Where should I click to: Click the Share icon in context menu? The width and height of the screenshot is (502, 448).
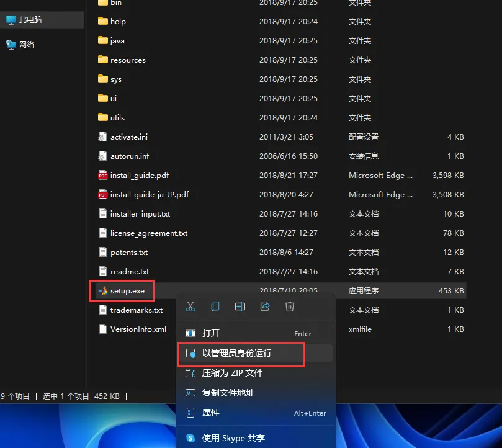[x=265, y=307]
